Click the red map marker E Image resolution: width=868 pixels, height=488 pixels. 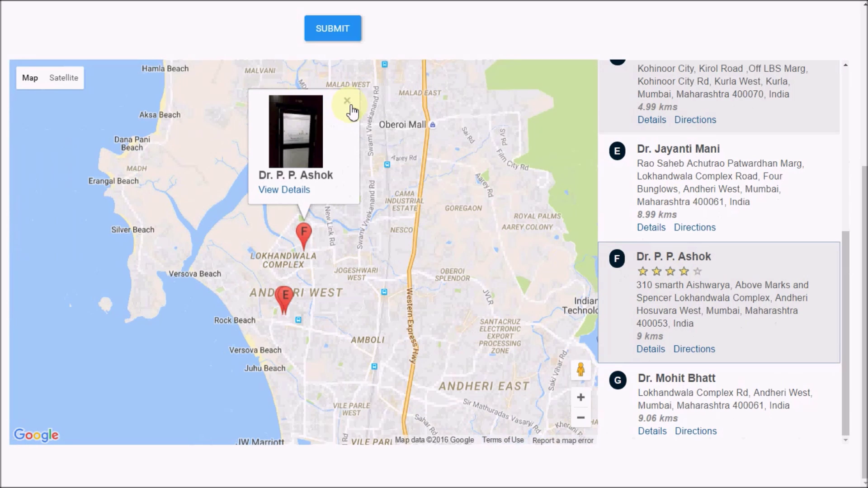[x=285, y=296]
